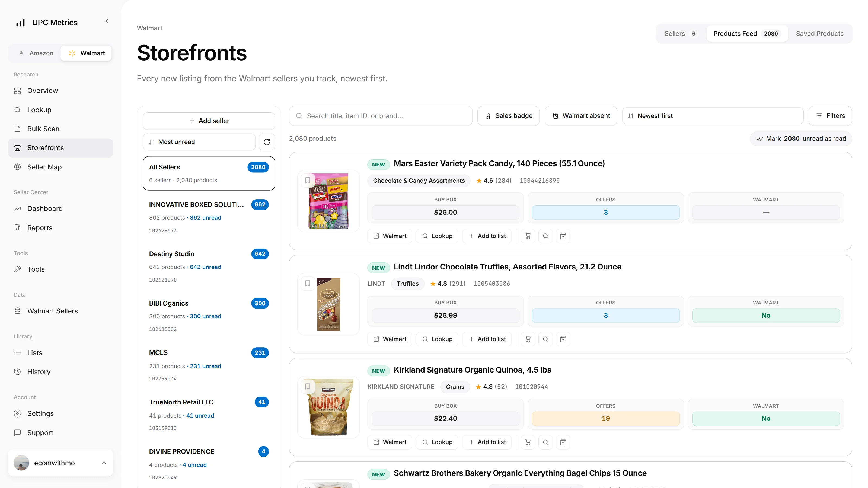Viewport: 868px width, 488px height.
Task: Mark 2080 unread as read
Action: 801,139
